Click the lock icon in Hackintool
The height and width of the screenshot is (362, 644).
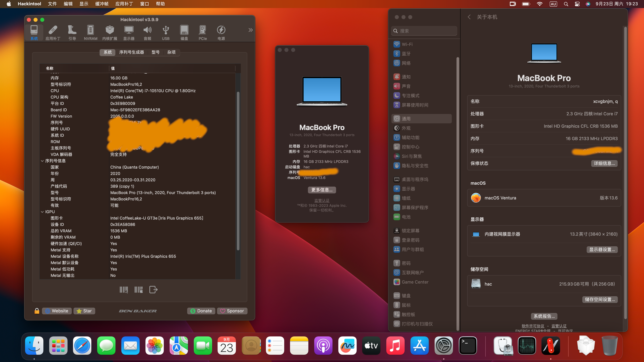coord(37,311)
